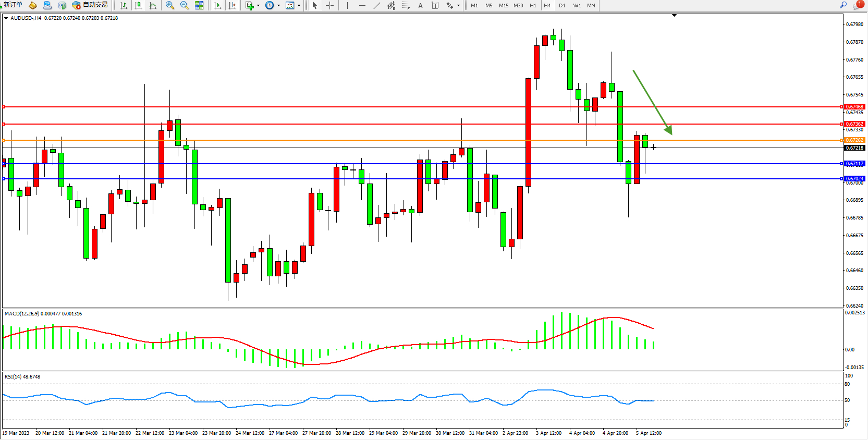Select the text label tool

coord(421,5)
